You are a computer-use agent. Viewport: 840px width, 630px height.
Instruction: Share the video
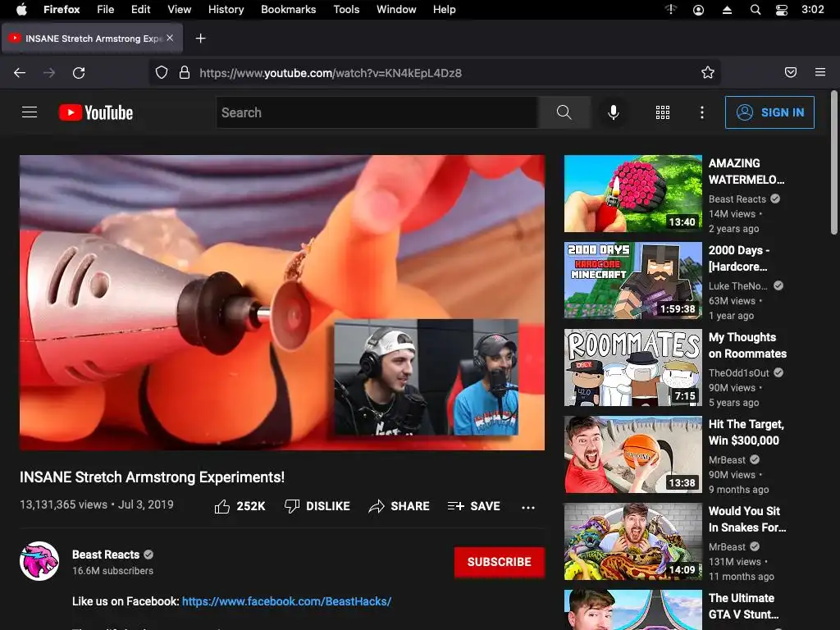[399, 506]
